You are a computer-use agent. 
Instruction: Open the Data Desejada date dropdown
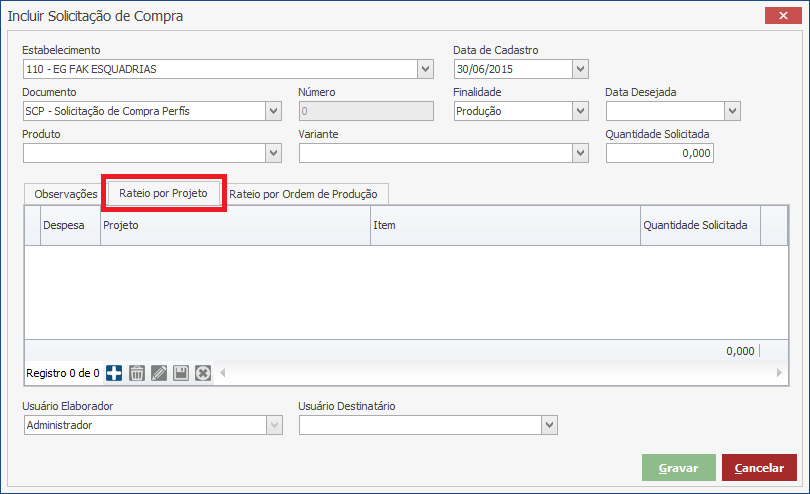pos(733,111)
